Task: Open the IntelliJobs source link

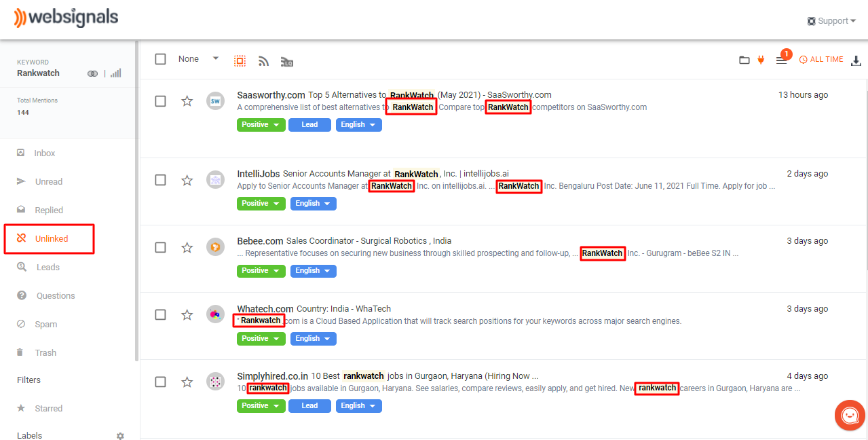Action: coord(259,174)
